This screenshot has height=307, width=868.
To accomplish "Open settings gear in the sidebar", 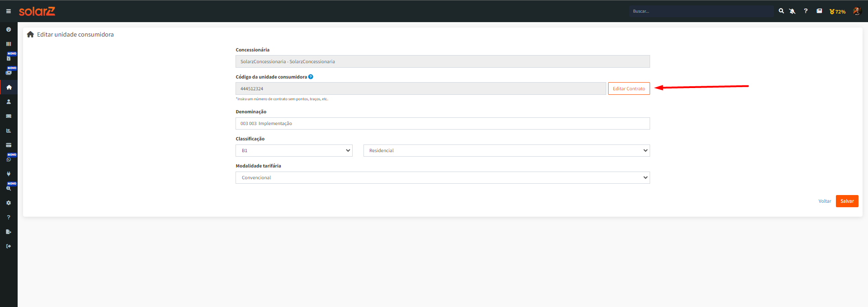I will click(x=9, y=203).
